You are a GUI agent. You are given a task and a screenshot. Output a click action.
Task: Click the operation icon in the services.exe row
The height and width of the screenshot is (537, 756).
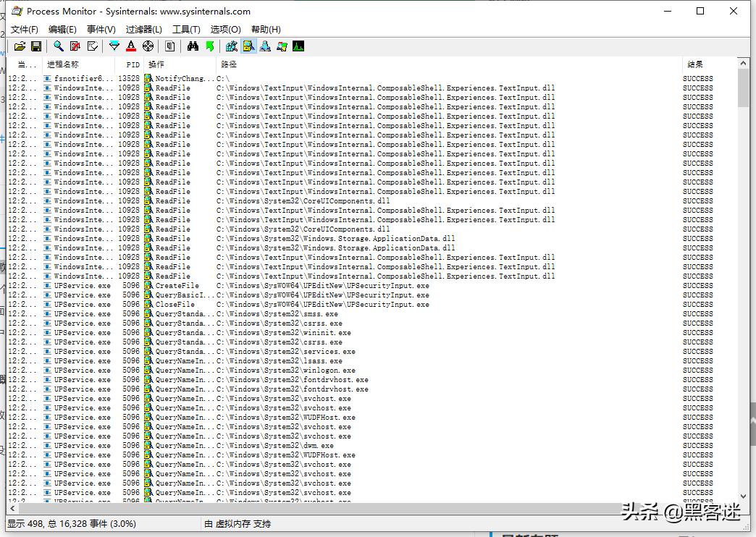click(148, 352)
